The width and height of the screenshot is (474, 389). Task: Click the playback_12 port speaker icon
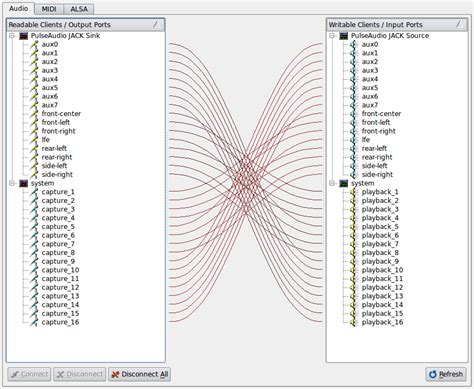click(354, 287)
